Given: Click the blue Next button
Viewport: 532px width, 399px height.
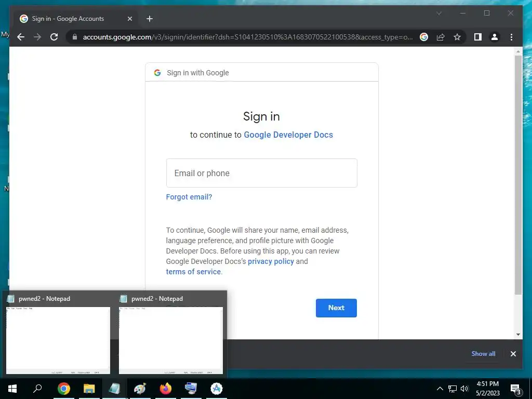Looking at the screenshot, I should tap(336, 308).
